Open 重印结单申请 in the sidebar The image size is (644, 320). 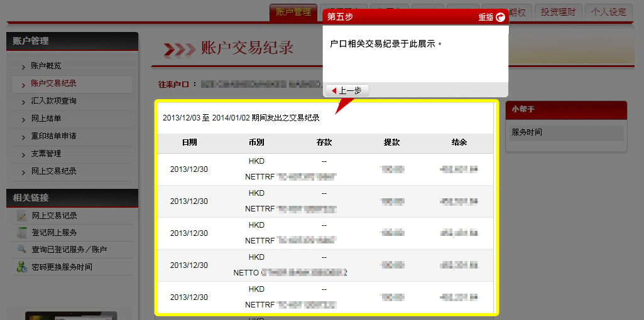53,136
